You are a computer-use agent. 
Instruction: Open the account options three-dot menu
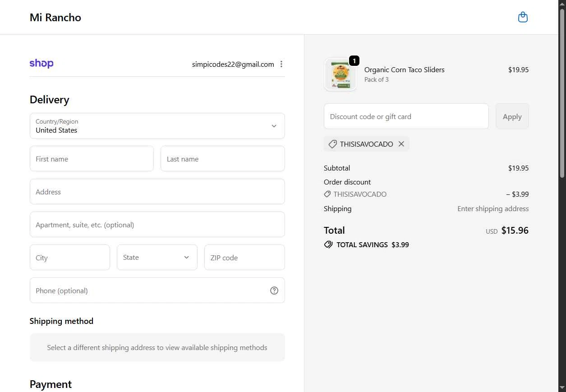[281, 64]
